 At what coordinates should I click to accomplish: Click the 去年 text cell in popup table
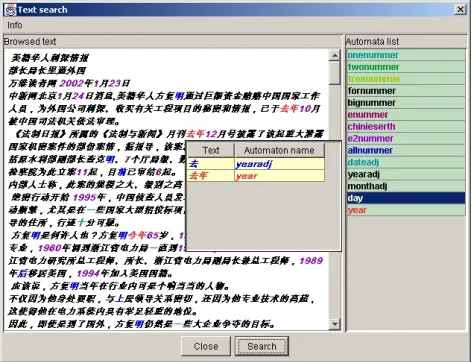(x=211, y=176)
